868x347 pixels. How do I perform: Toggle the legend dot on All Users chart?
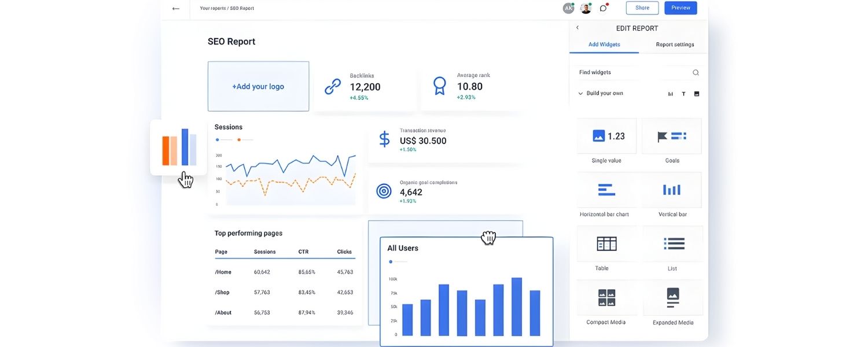[391, 261]
